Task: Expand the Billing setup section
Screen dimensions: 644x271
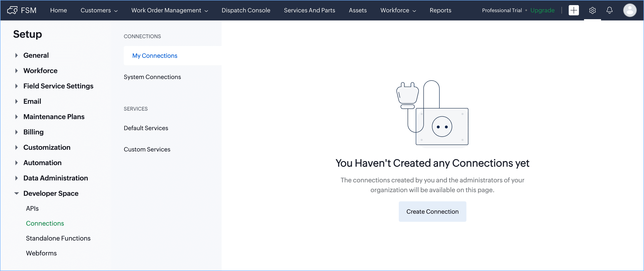Action: click(16, 132)
